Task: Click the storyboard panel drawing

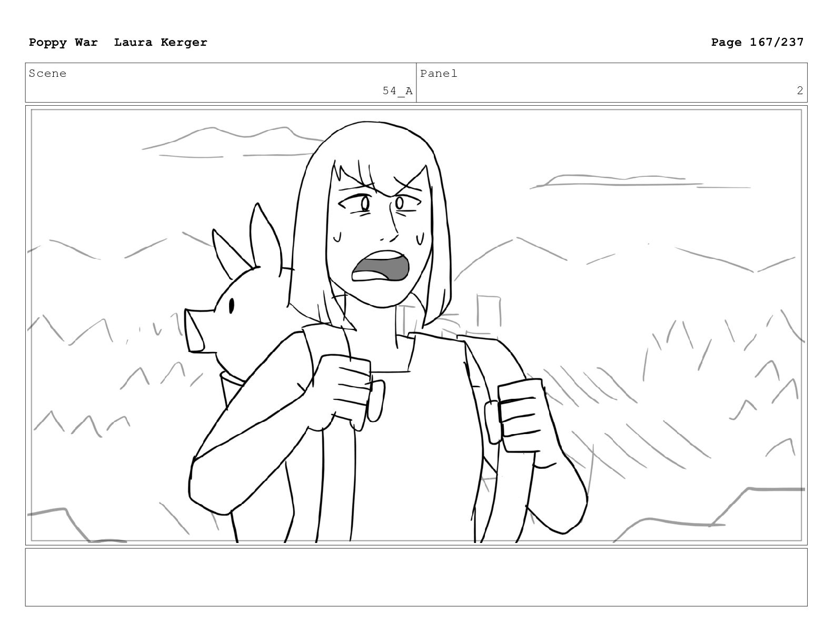Action: (416, 325)
